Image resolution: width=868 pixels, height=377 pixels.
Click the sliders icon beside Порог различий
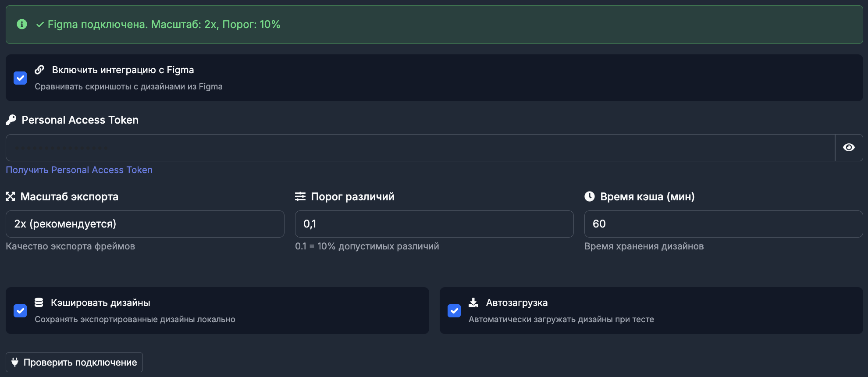[300, 196]
